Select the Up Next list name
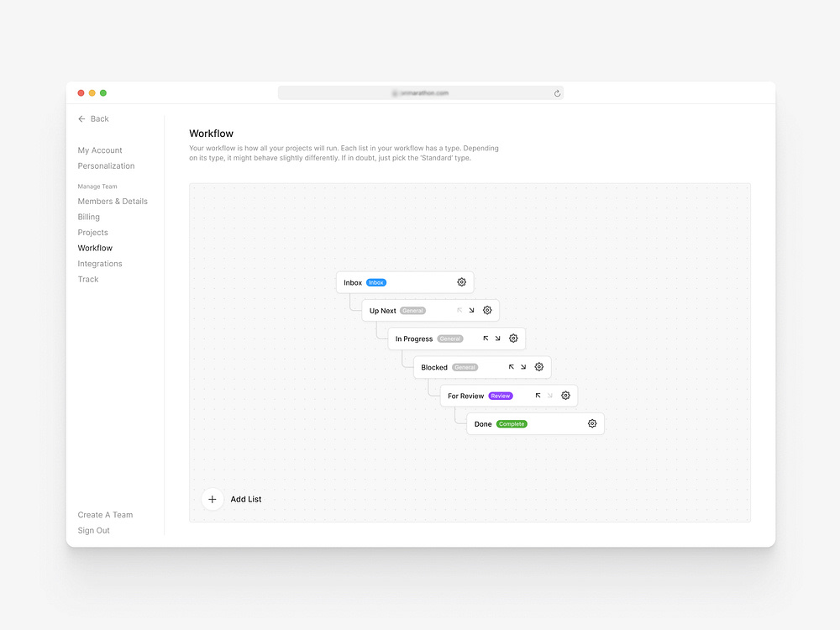The height and width of the screenshot is (630, 840). [382, 311]
